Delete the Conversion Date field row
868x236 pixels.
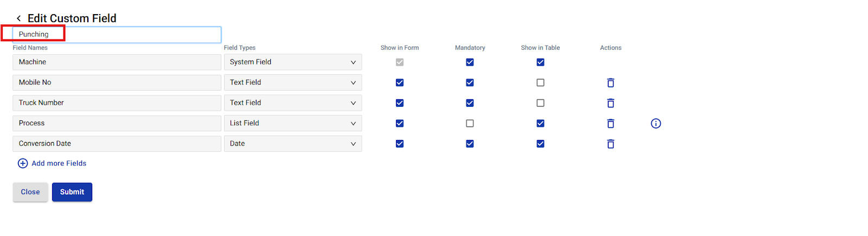(610, 144)
